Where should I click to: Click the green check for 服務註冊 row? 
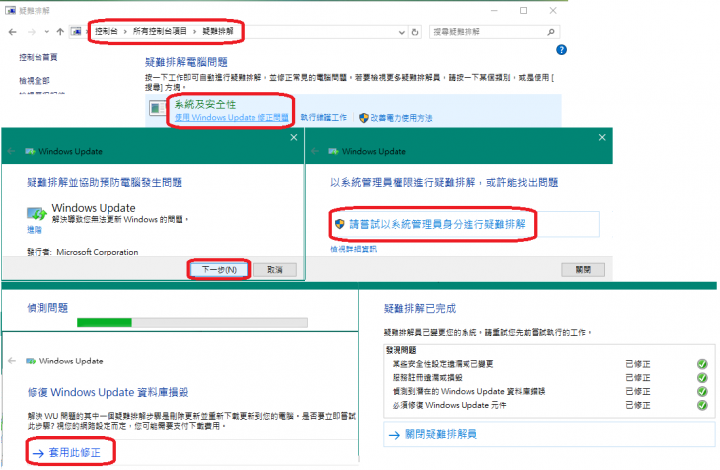[702, 378]
